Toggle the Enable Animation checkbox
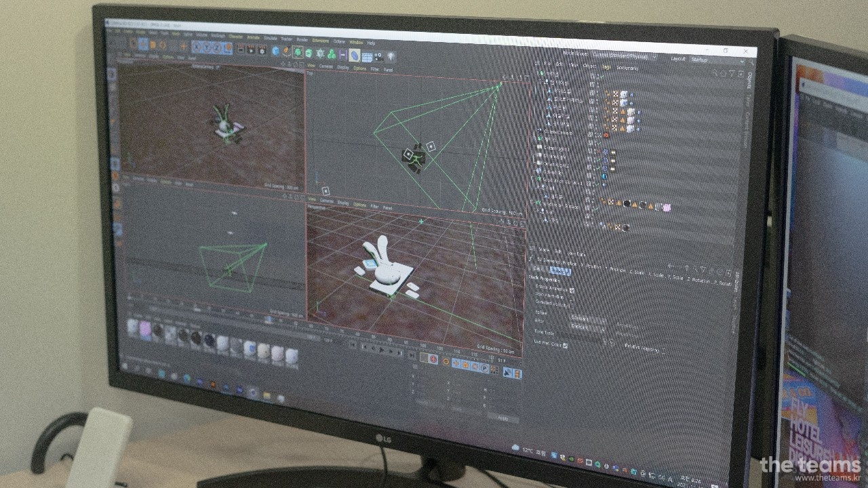868x488 pixels. pos(572,290)
